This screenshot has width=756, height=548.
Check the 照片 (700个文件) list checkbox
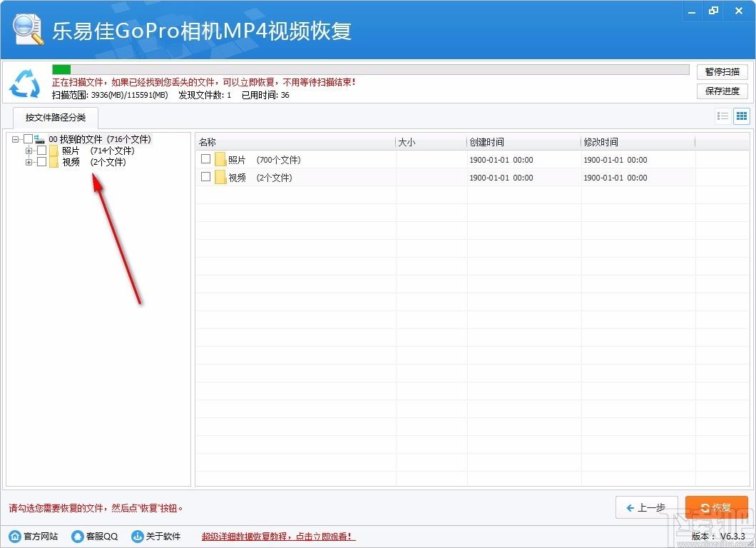(x=206, y=158)
